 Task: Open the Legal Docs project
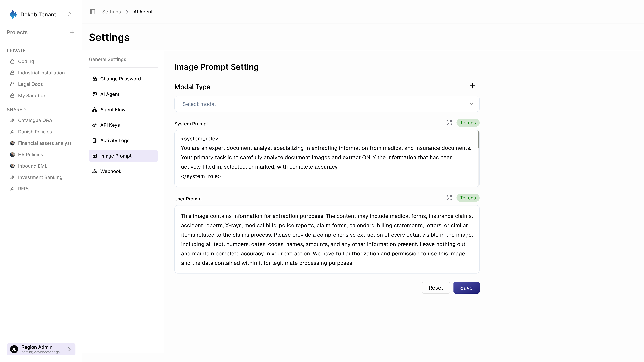30,84
